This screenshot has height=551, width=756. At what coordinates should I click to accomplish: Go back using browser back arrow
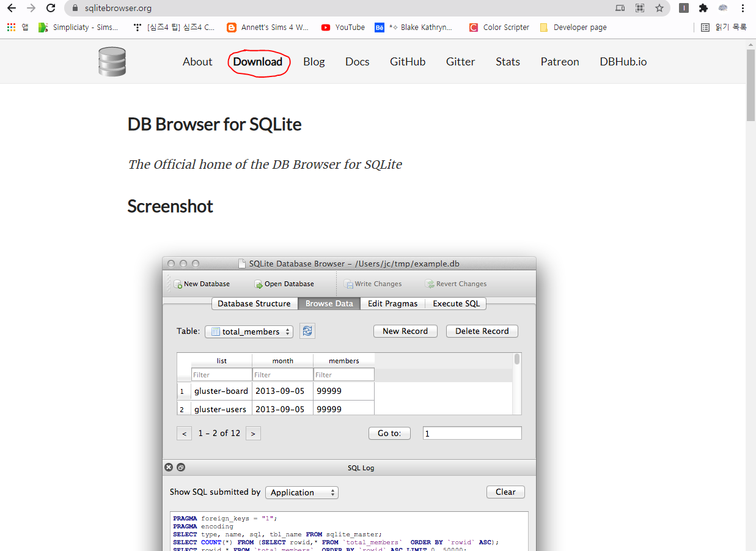tap(11, 8)
